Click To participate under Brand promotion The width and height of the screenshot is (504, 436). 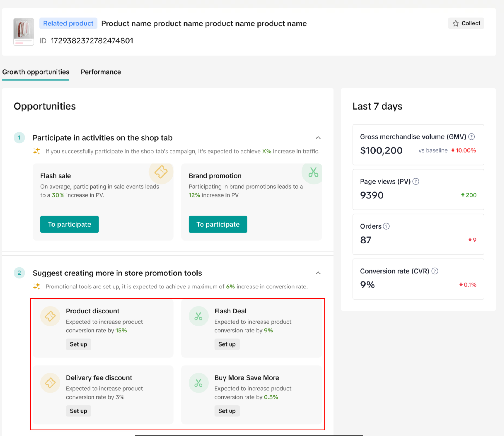coord(218,224)
